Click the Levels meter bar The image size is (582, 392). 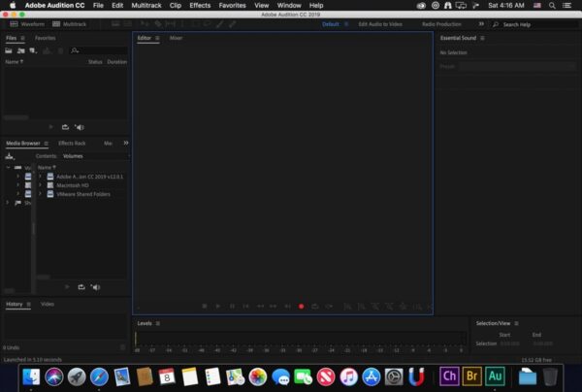tap(300, 339)
